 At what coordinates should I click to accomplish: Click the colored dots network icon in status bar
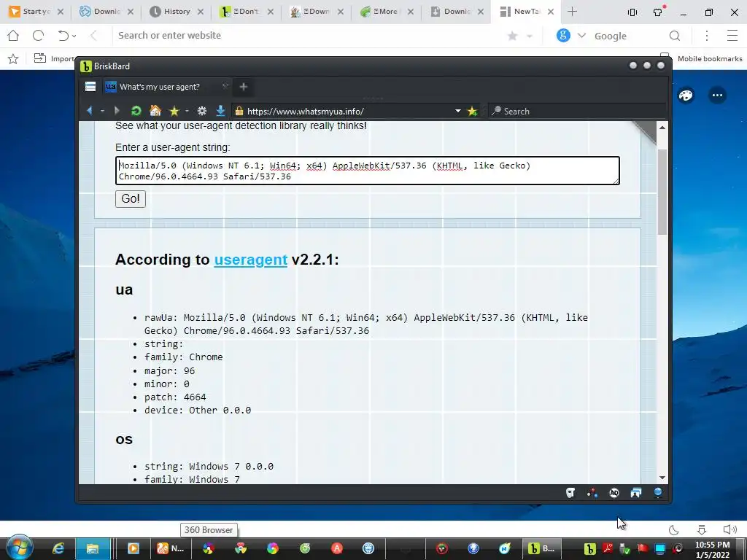(592, 493)
